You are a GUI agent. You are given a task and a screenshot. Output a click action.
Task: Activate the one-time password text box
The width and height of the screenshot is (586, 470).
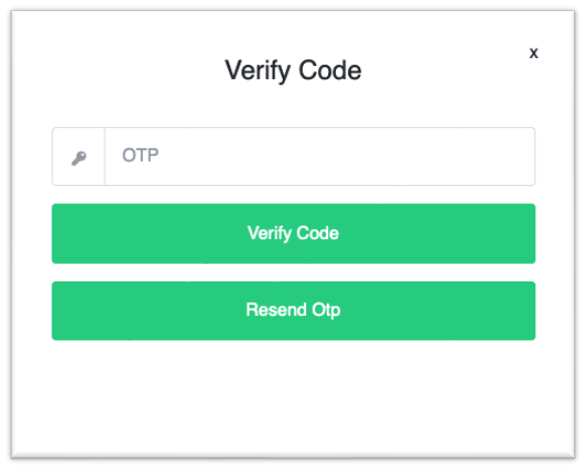[320, 156]
